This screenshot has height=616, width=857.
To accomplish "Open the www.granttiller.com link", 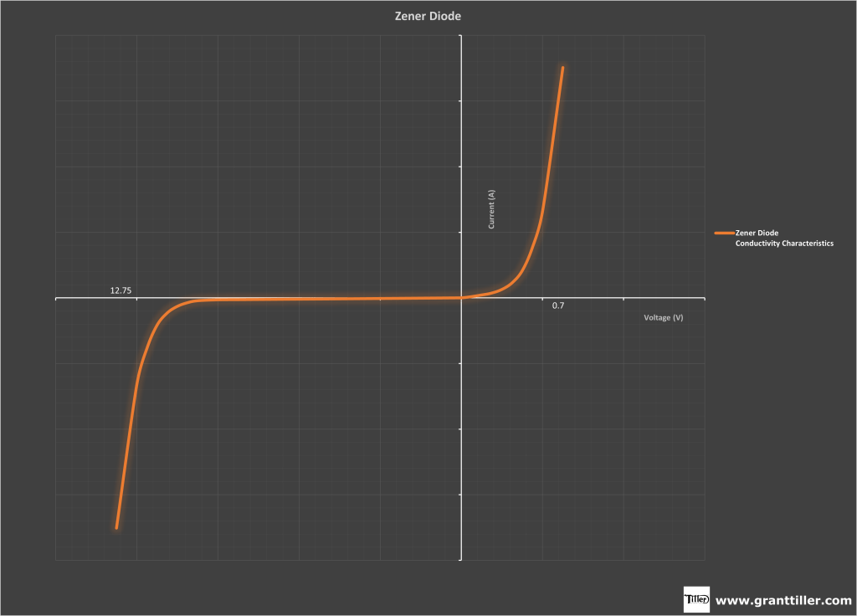I will [x=783, y=600].
